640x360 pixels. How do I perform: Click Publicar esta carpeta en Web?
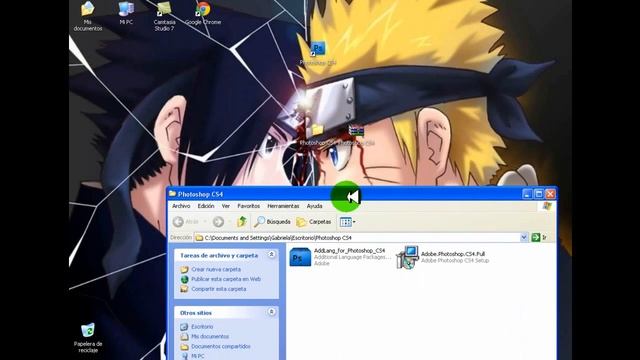coord(226,279)
